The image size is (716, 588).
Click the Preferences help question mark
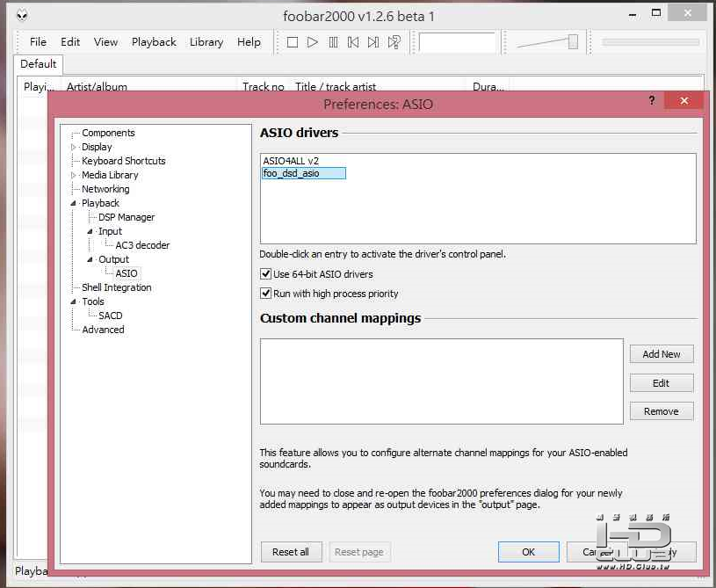(x=652, y=100)
